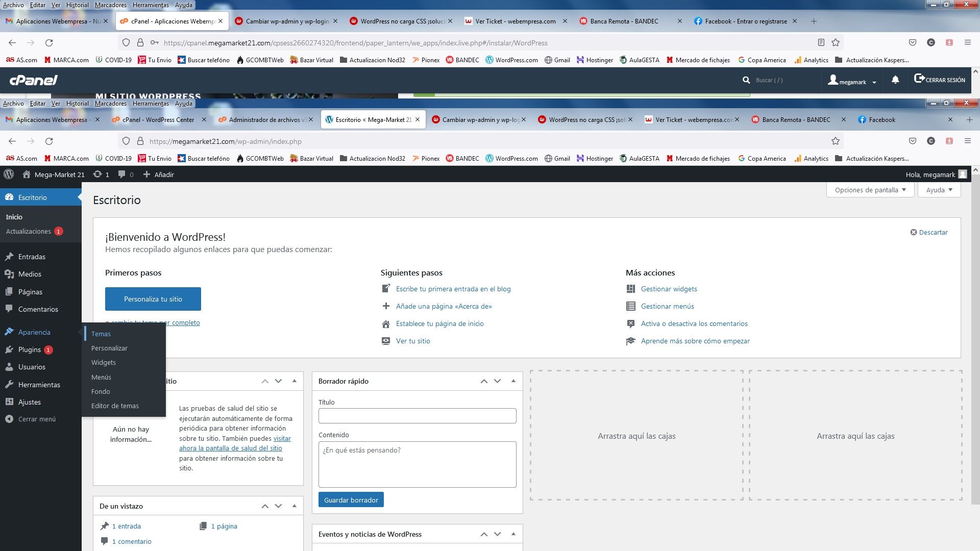
Task: Bookmark page with star in front browser
Action: [x=836, y=141]
